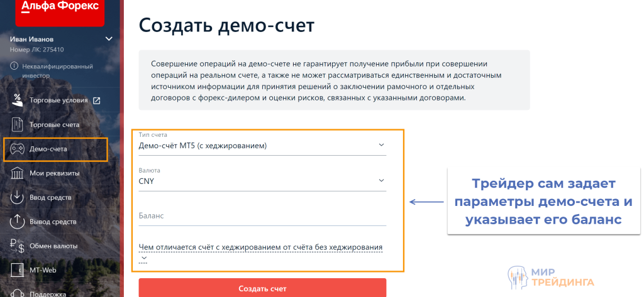Click the ruble-dollar Обмен валюты icon

(17, 246)
